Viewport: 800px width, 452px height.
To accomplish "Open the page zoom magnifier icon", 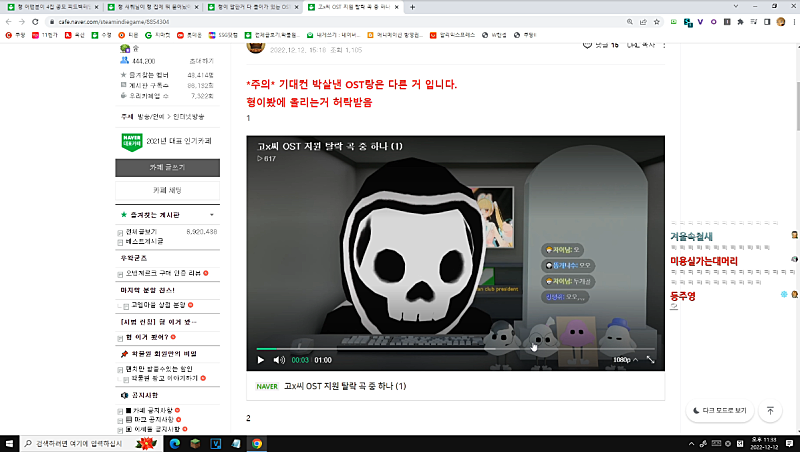I will click(630, 21).
